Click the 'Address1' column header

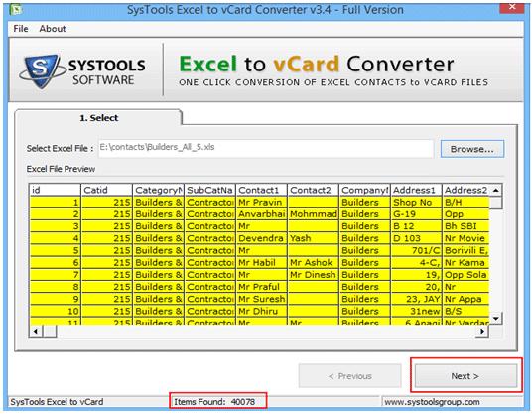pyautogui.click(x=416, y=190)
